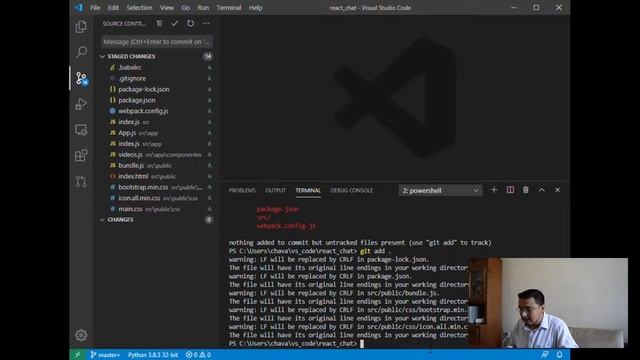The height and width of the screenshot is (360, 640).
Task: Add a new terminal with plus icon
Action: [494, 190]
